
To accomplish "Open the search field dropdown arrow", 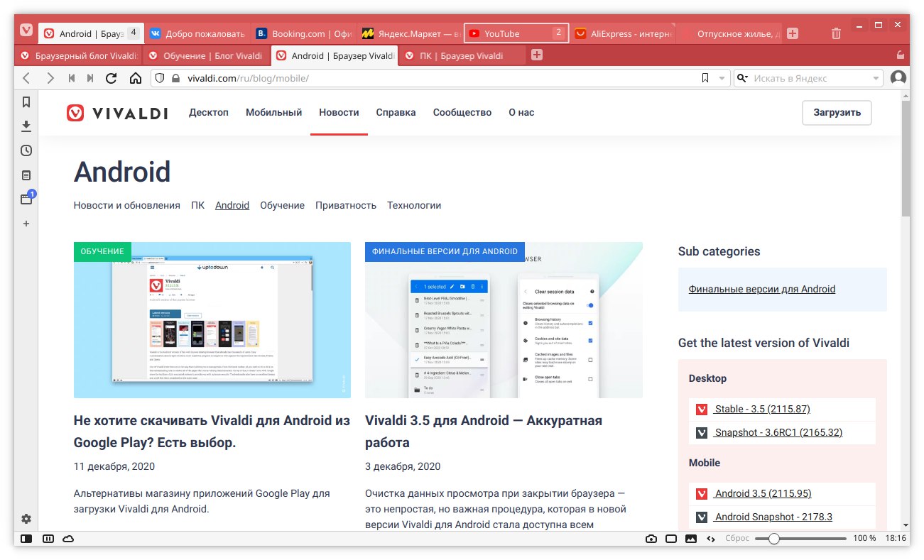I will (x=876, y=78).
